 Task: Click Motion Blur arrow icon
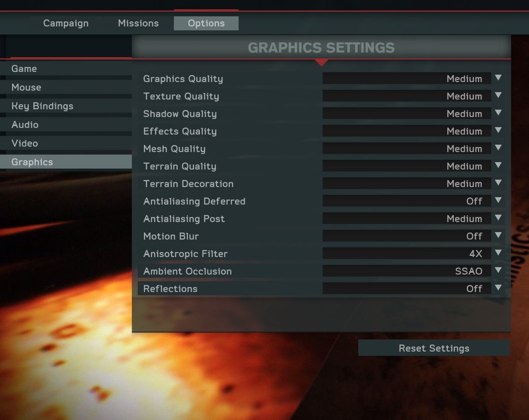pos(498,235)
